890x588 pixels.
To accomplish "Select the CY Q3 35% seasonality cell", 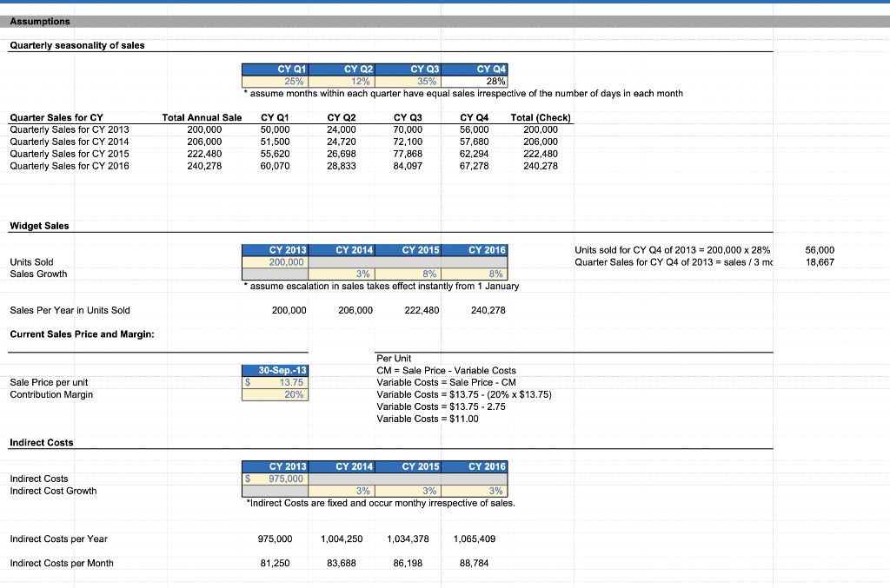I will [x=408, y=82].
